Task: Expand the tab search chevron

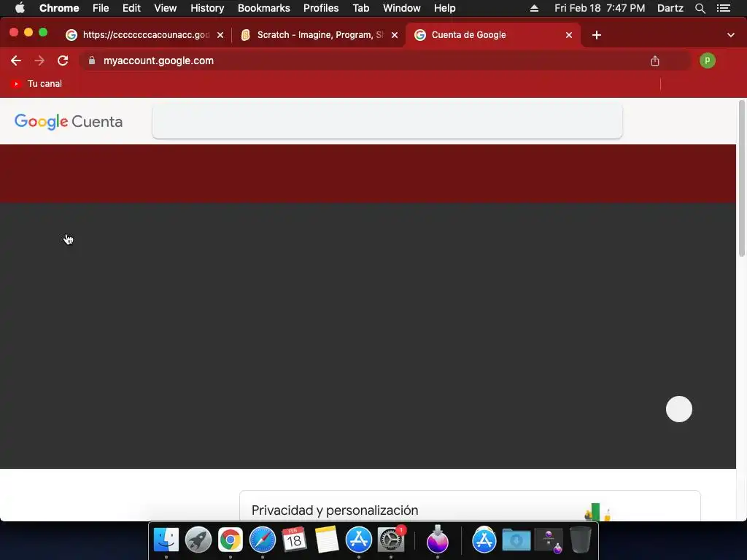Action: coord(731,35)
